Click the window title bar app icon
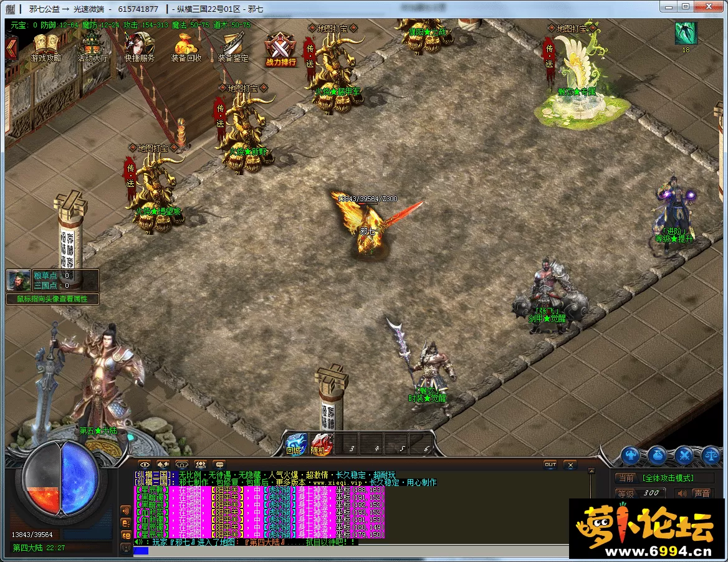Image resolution: width=728 pixels, height=562 pixels. click(10, 9)
